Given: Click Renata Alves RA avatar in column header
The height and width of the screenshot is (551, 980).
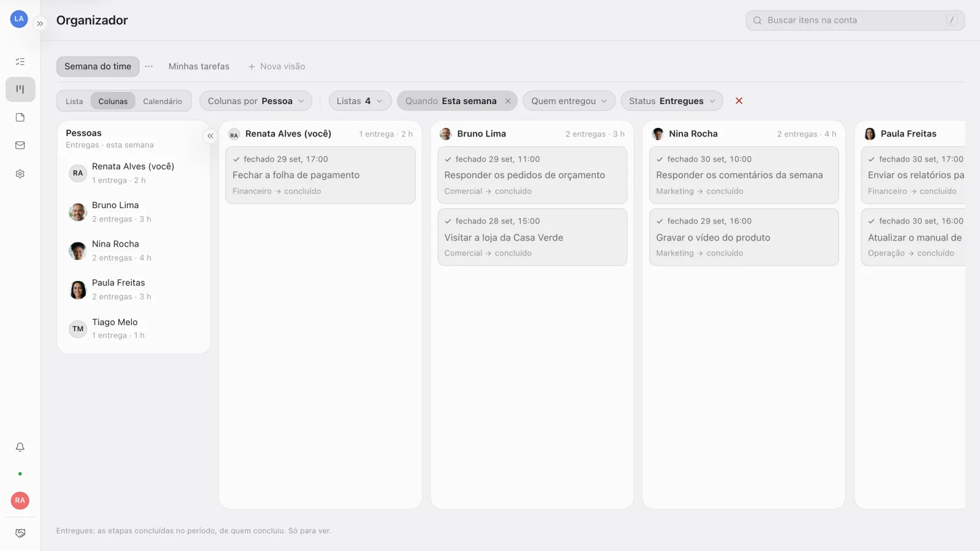Looking at the screenshot, I should click(234, 135).
